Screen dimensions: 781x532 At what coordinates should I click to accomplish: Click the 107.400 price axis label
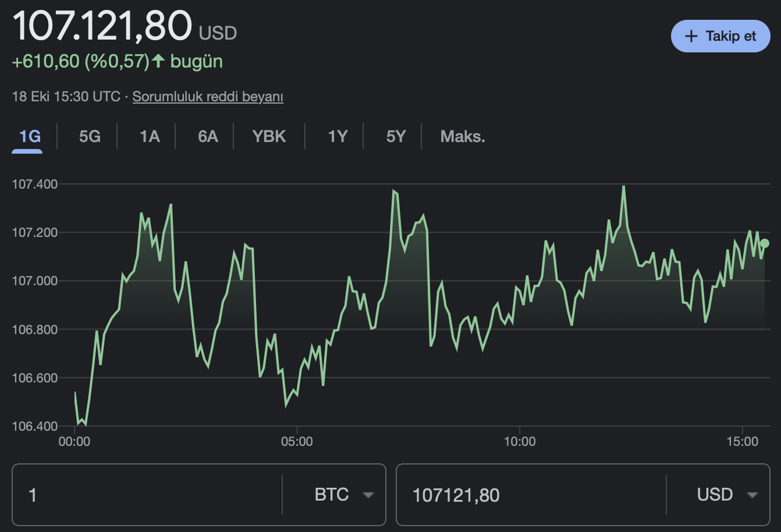tap(35, 185)
